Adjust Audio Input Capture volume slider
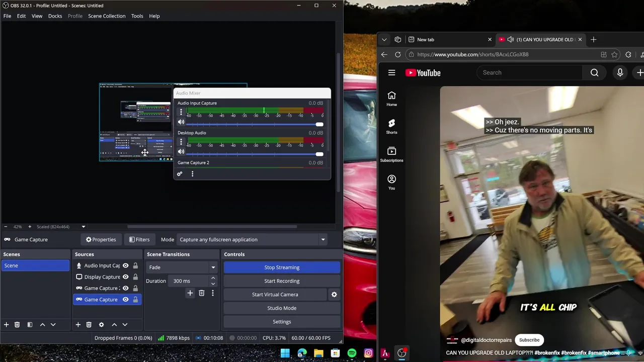Image resolution: width=644 pixels, height=362 pixels. coord(255,124)
